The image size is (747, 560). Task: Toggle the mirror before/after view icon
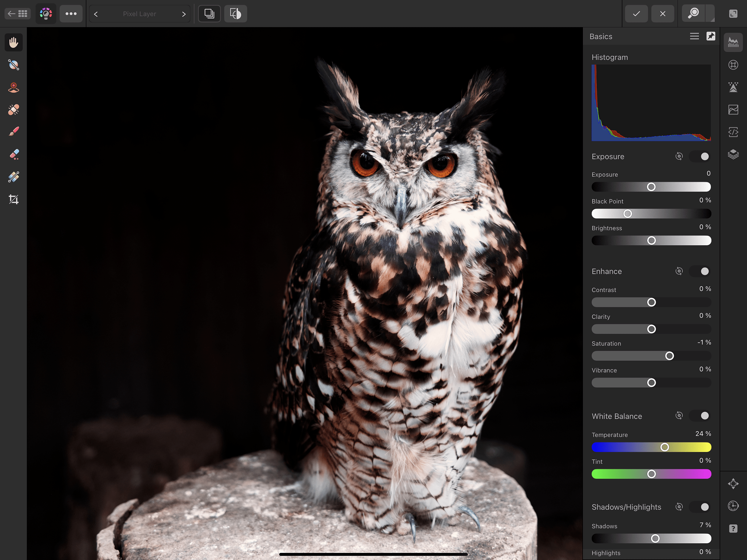click(x=235, y=14)
